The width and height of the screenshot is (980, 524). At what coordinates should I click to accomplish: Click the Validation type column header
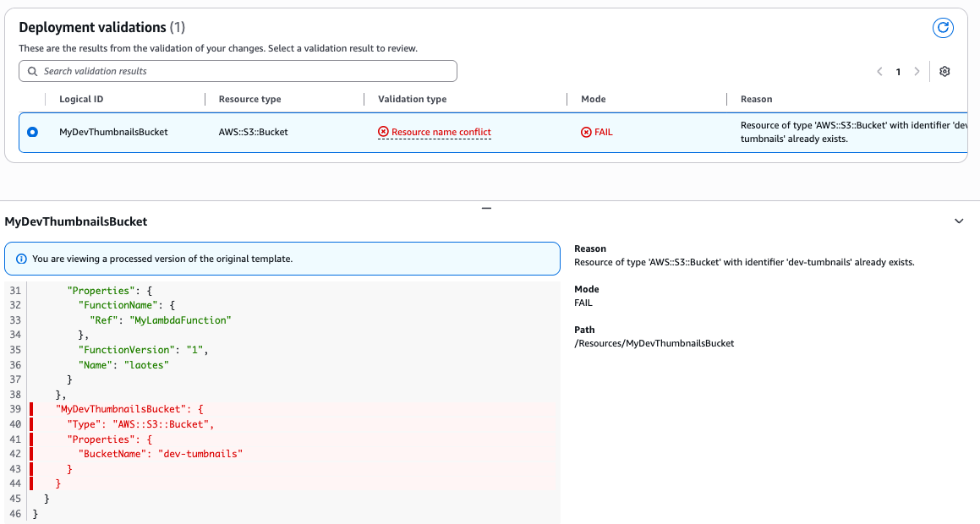412,99
